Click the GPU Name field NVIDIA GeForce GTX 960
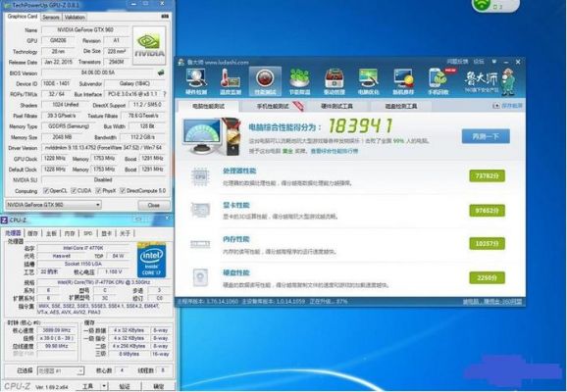This screenshot has width=567, height=392. [x=85, y=30]
